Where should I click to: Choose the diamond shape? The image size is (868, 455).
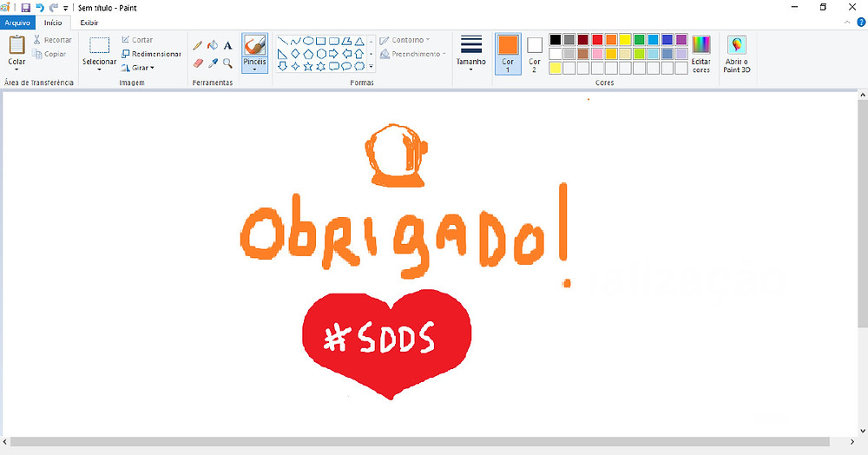[x=295, y=54]
